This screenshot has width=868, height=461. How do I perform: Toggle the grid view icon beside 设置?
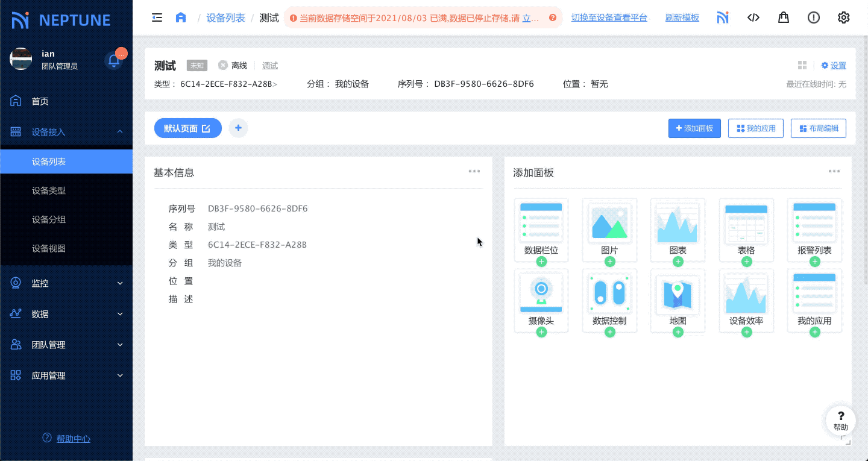click(x=802, y=65)
